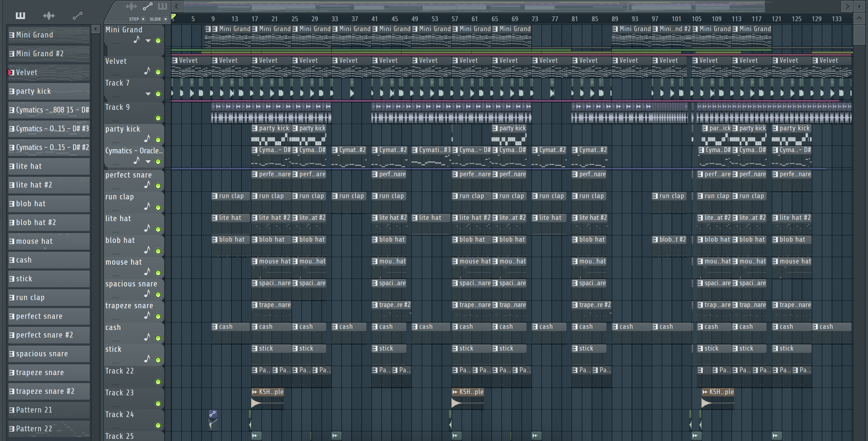Collapse the Cymatics - Oracle track group arrow
Viewport: 868px width, 441px height.
[x=148, y=162]
